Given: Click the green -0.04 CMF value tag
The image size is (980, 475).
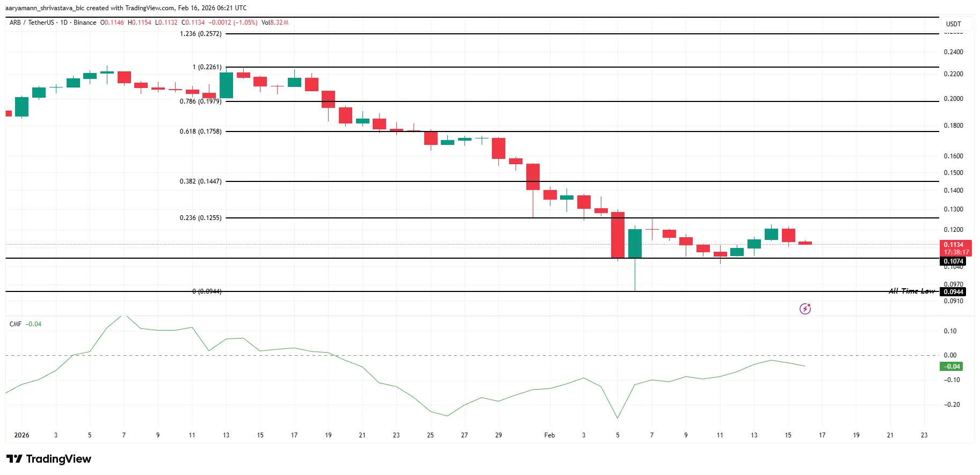Looking at the screenshot, I should (x=951, y=367).
